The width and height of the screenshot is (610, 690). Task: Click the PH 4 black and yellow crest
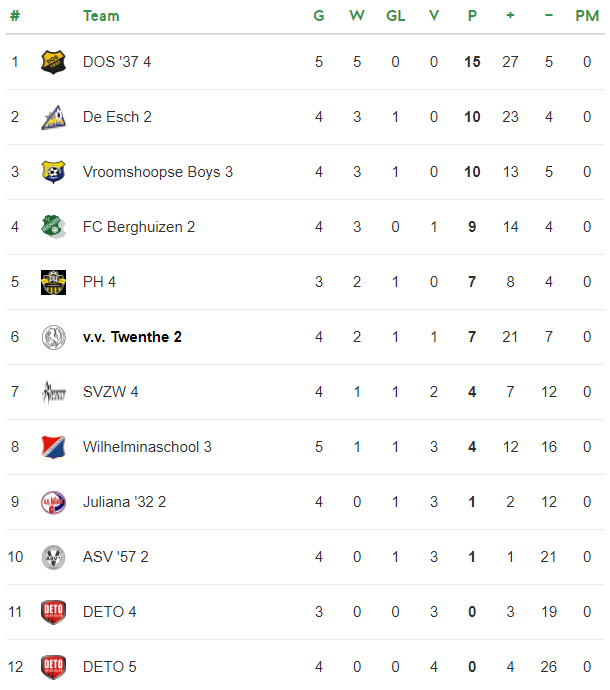pos(53,282)
